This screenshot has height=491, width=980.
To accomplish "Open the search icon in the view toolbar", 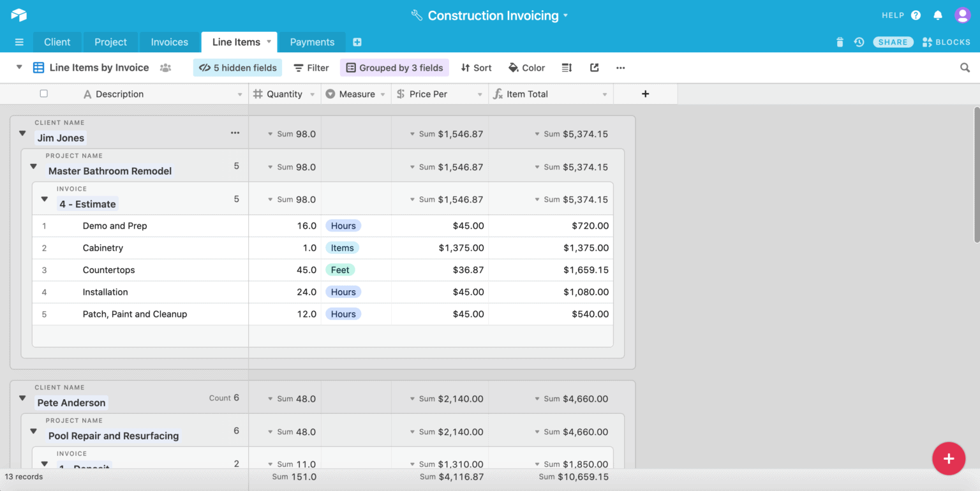I will point(964,68).
